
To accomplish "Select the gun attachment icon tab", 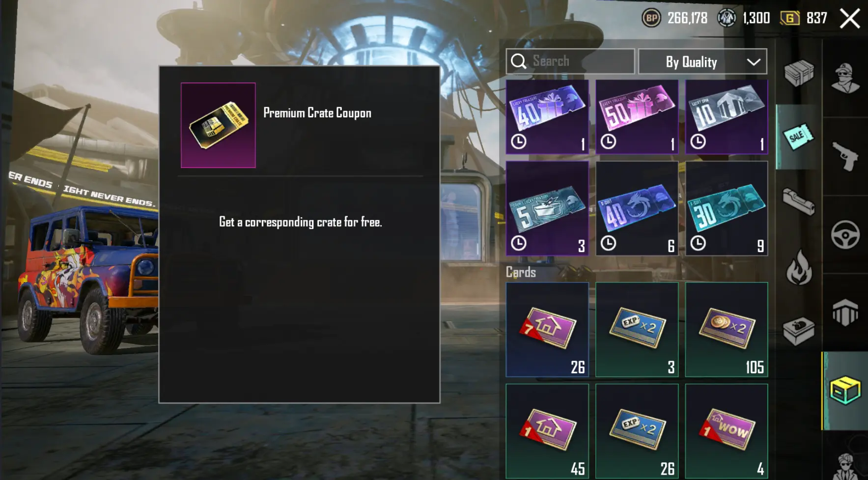I will 799,202.
